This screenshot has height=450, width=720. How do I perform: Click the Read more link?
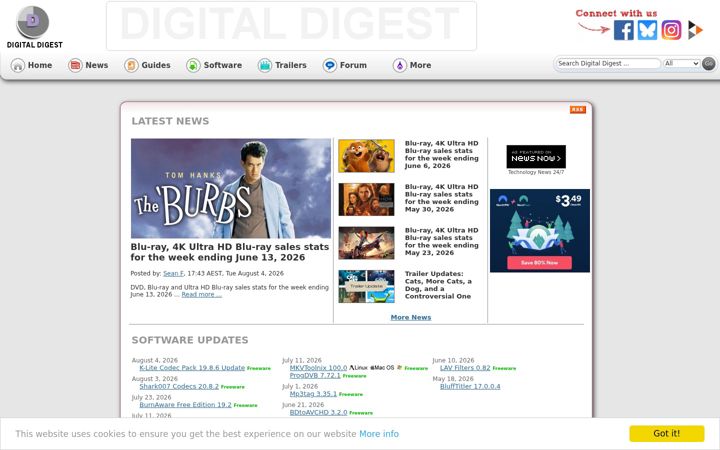click(202, 295)
